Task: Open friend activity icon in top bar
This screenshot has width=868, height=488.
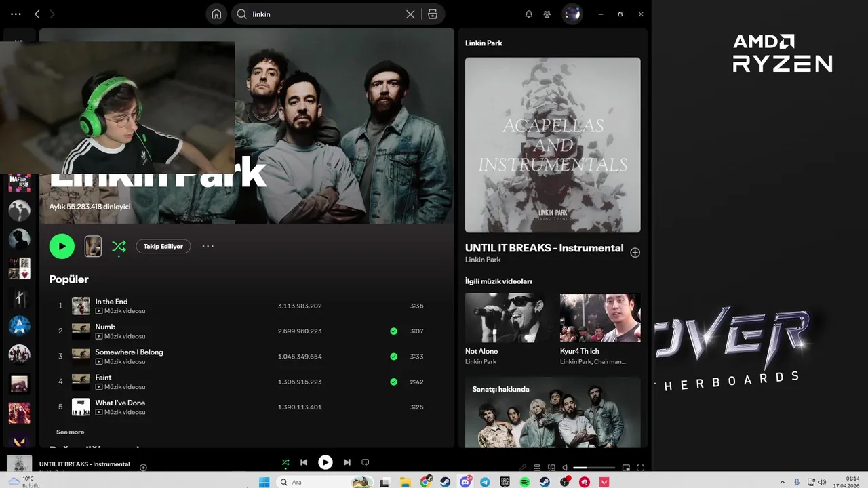Action: 547,14
